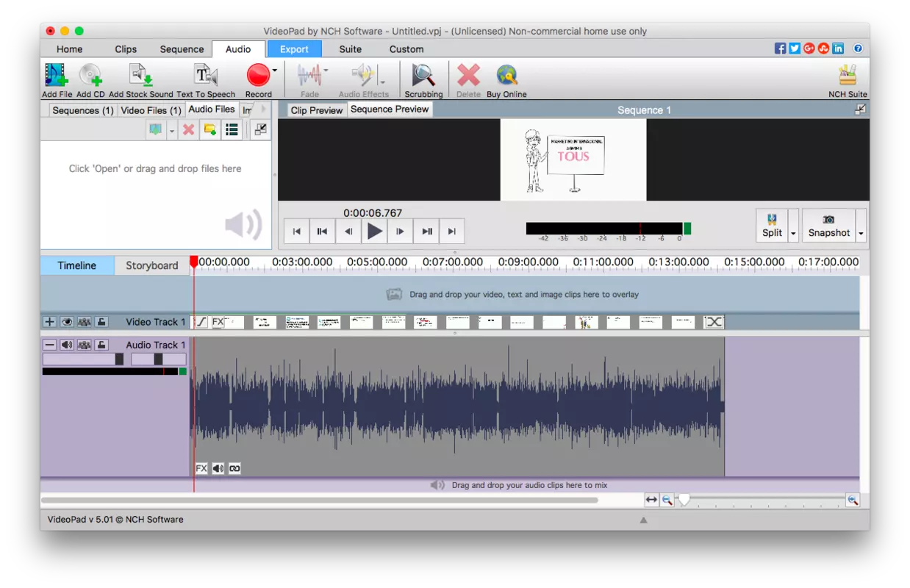Click the Split button

(772, 225)
